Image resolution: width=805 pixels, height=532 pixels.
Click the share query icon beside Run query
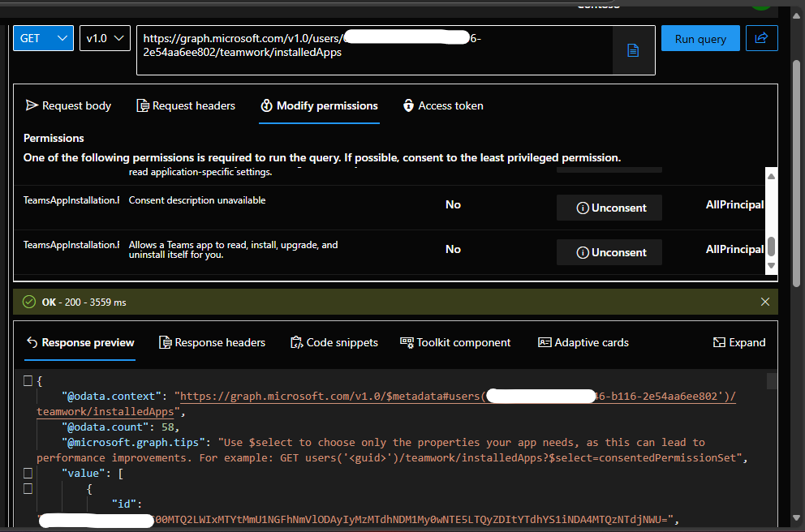(761, 37)
